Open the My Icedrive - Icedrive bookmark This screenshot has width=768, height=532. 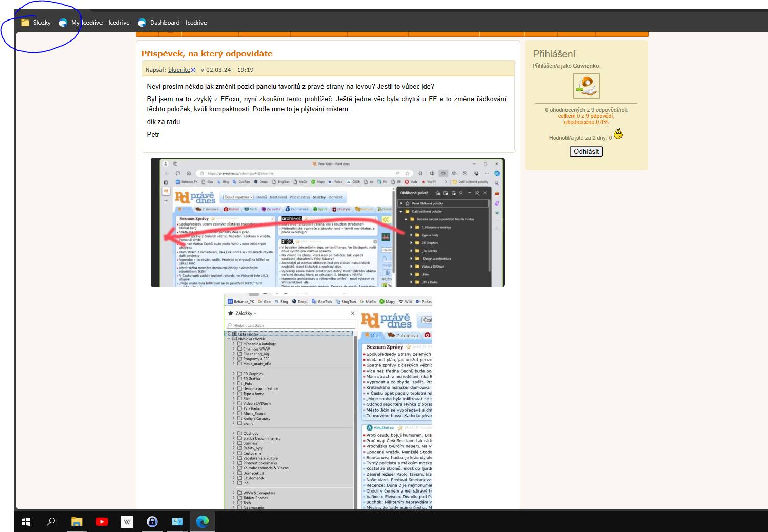(94, 23)
